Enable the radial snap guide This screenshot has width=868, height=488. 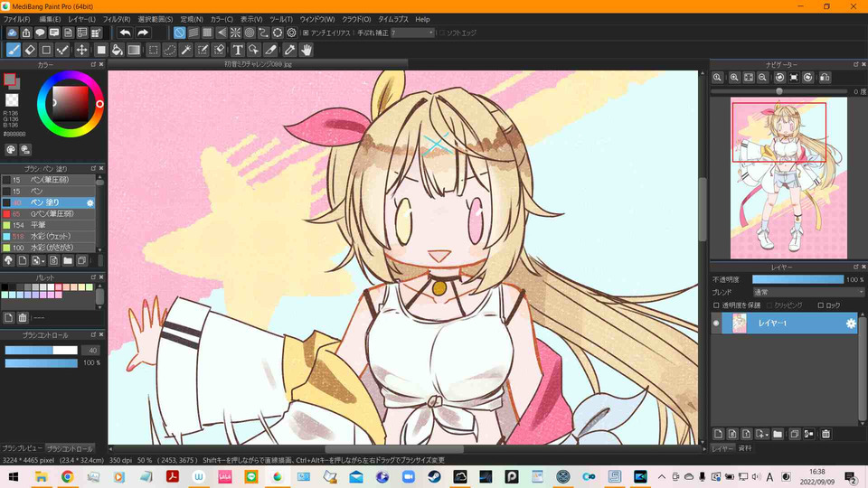pyautogui.click(x=235, y=33)
